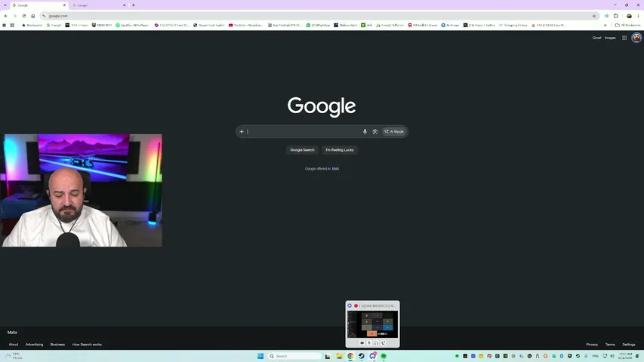Screen dimensions: 644x362
Task: Disconnect call in Discord preview popup
Action: click(x=384, y=342)
